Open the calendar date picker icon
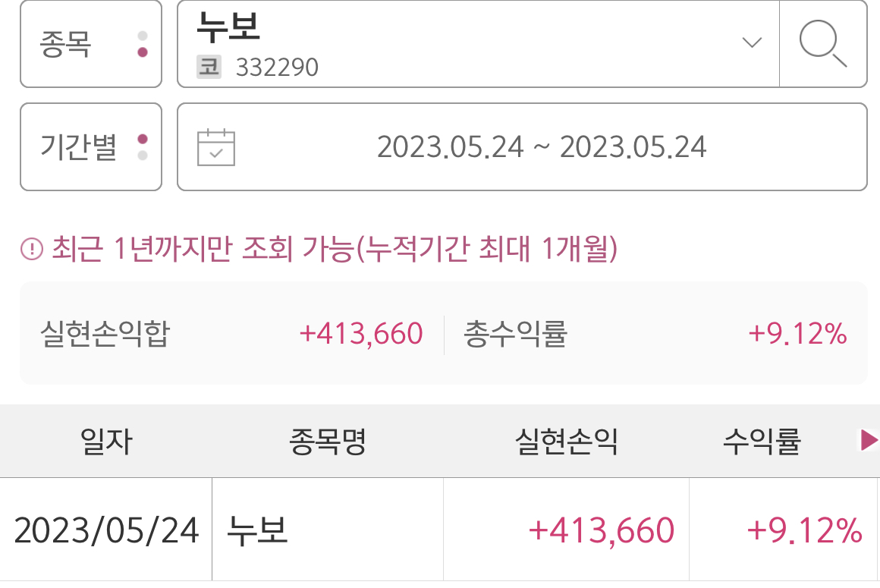This screenshot has height=588, width=880. (216, 147)
